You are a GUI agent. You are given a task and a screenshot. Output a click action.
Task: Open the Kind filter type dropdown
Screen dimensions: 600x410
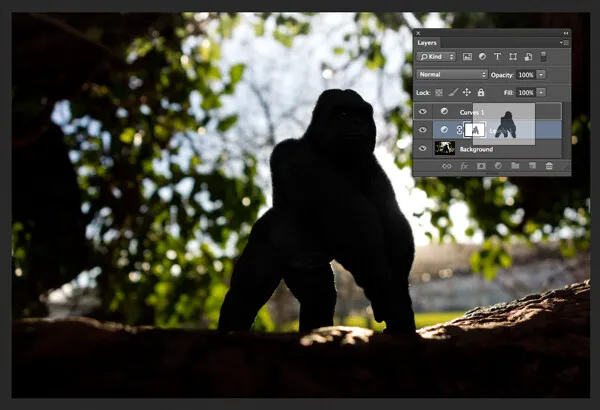point(436,57)
